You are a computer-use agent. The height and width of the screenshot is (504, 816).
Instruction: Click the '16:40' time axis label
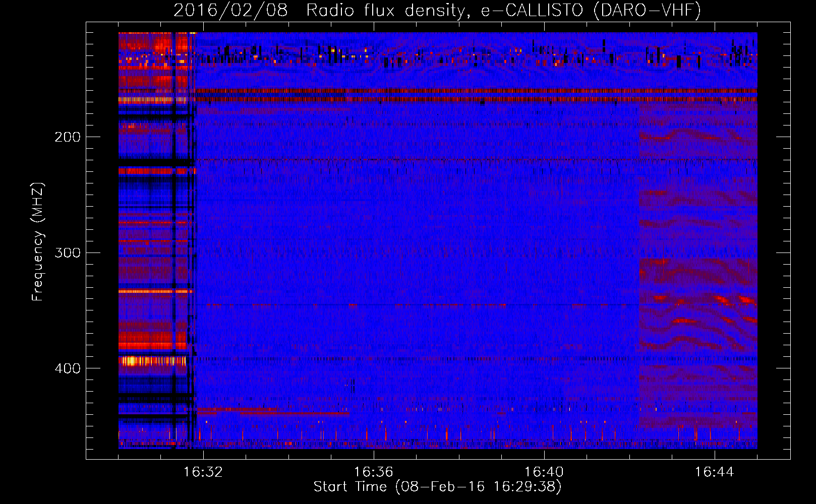click(x=544, y=472)
